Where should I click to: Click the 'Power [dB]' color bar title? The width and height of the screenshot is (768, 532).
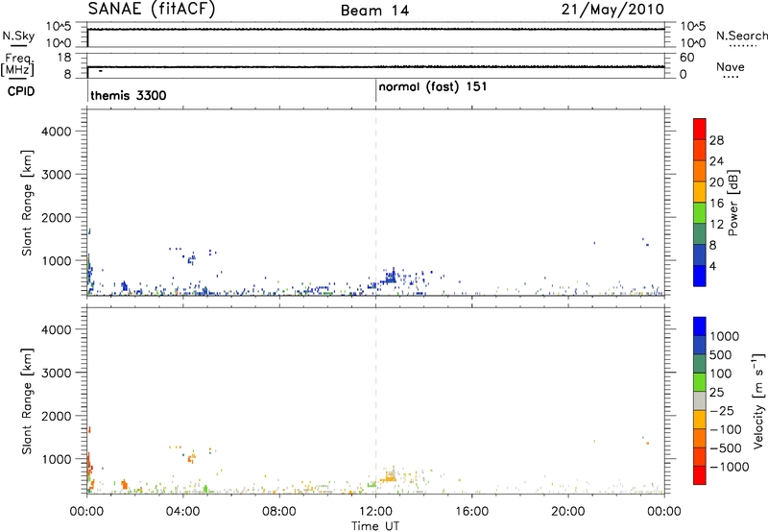(732, 203)
